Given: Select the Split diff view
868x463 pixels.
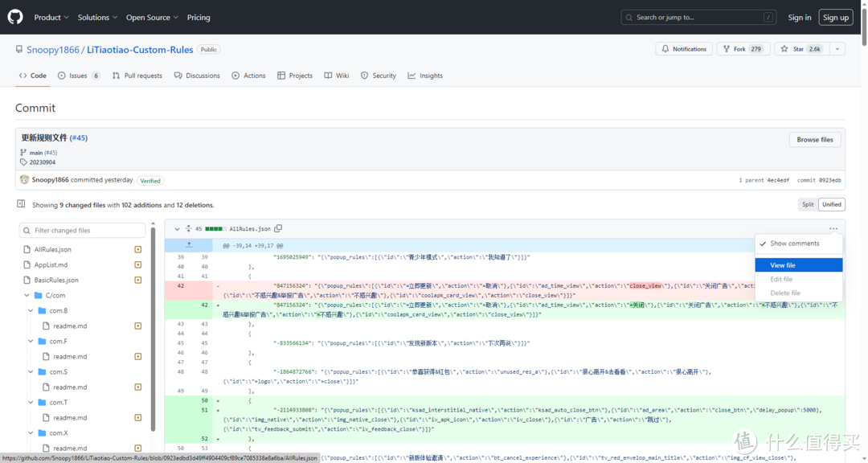Looking at the screenshot, I should click(x=808, y=204).
